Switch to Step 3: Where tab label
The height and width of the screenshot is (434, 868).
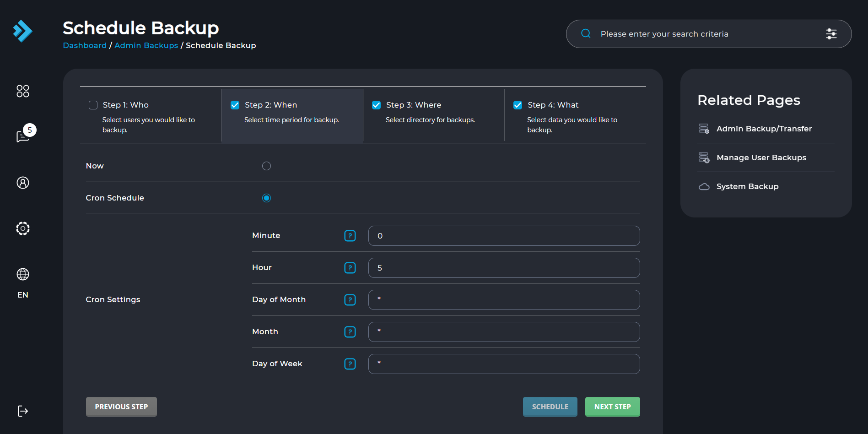tap(414, 105)
